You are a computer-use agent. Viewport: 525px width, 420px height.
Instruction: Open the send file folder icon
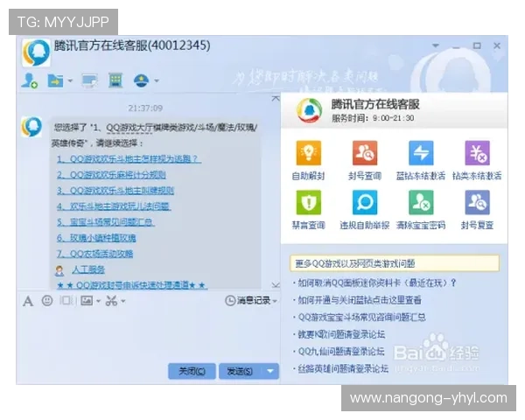click(55, 80)
